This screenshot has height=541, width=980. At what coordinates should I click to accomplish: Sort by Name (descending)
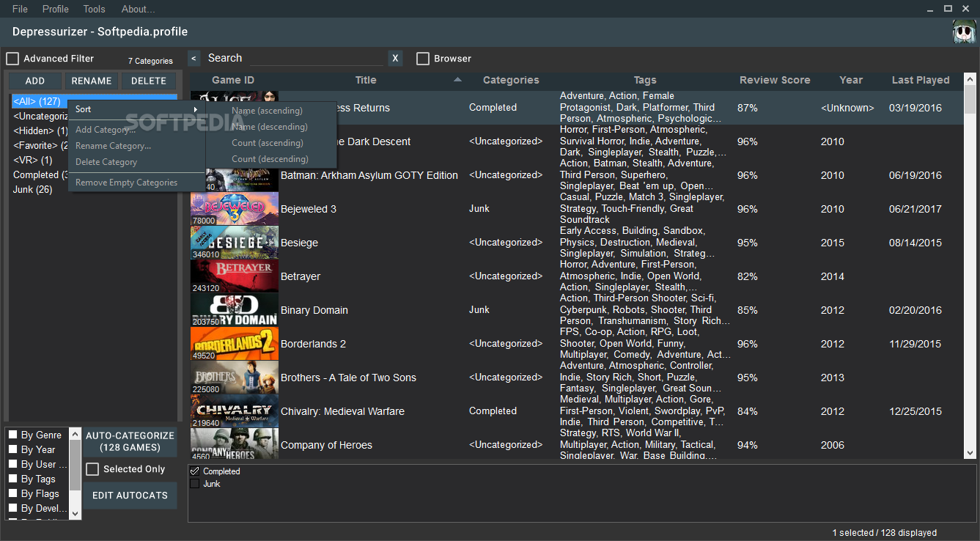pos(271,127)
